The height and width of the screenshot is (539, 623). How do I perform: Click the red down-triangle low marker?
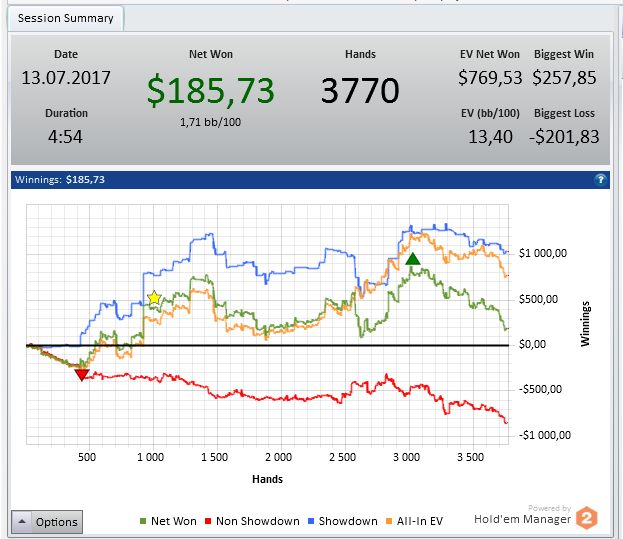(x=82, y=375)
